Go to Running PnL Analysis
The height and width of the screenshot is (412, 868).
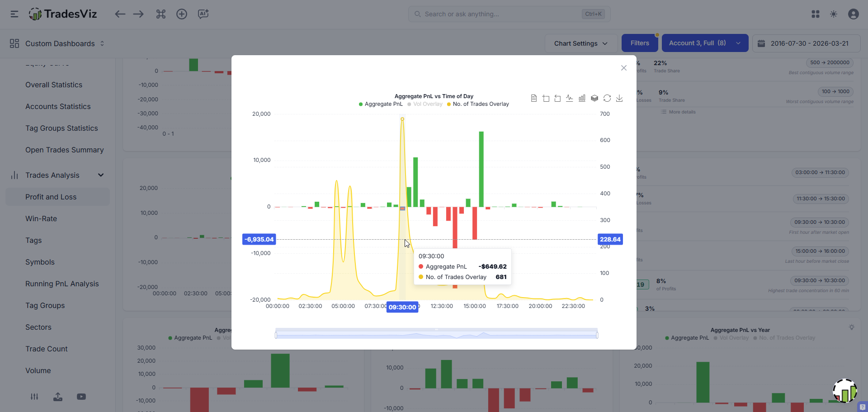point(62,284)
